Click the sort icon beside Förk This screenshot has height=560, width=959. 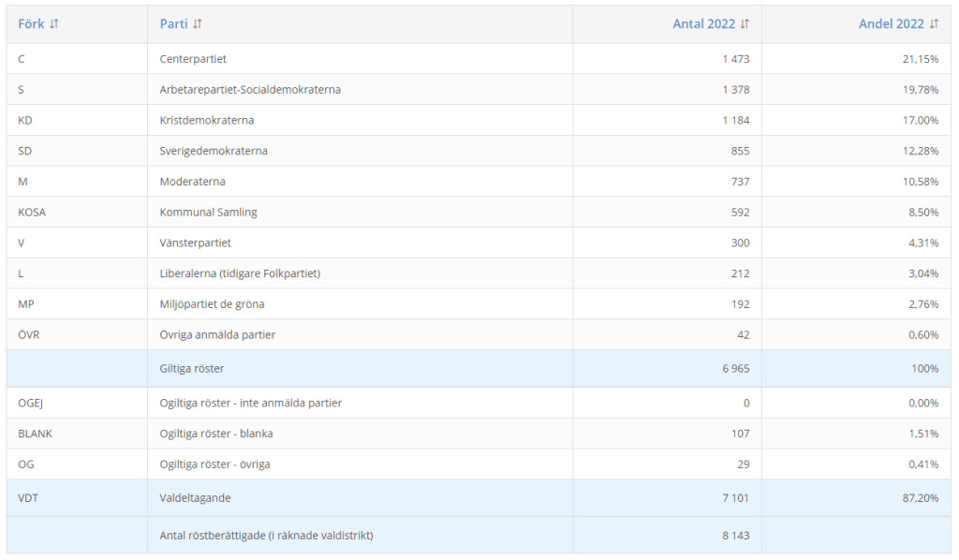tap(54, 23)
